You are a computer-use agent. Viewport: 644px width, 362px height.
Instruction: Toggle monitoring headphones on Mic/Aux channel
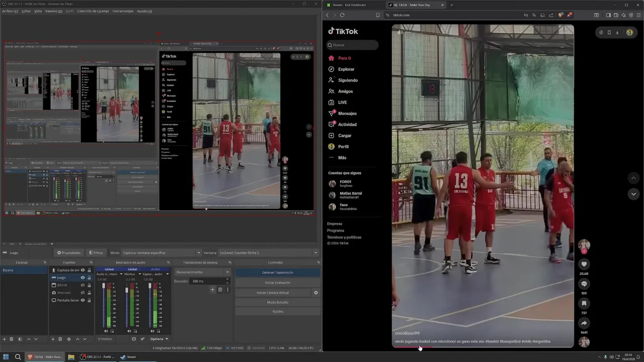[x=135, y=331]
